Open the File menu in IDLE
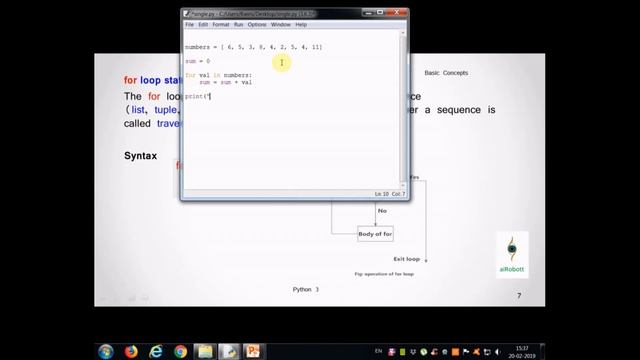The height and width of the screenshot is (360, 640). (189, 24)
